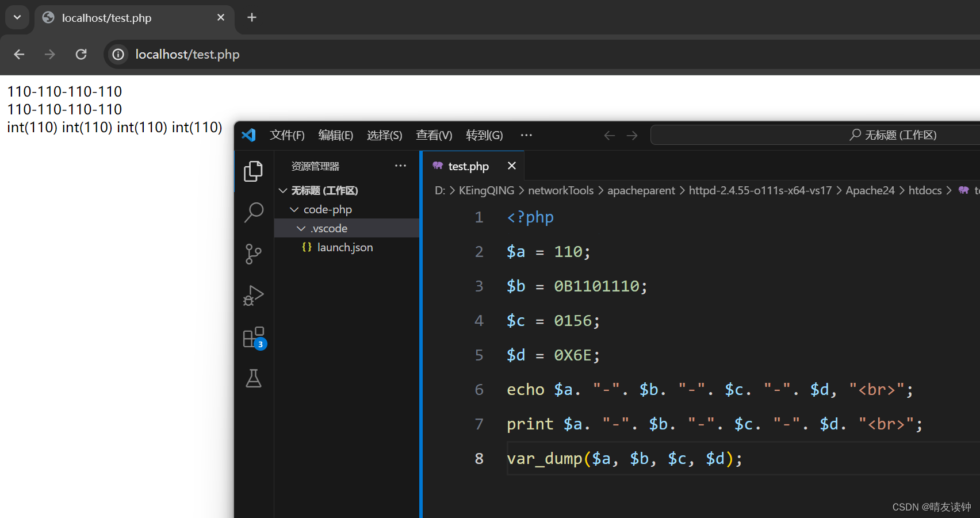Open a new browser tab
Viewport: 980px width, 518px height.
(251, 17)
